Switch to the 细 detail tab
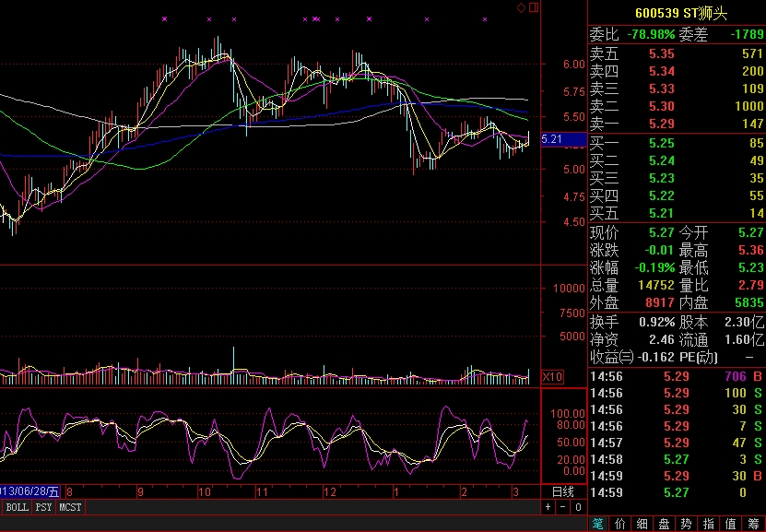 [642, 525]
